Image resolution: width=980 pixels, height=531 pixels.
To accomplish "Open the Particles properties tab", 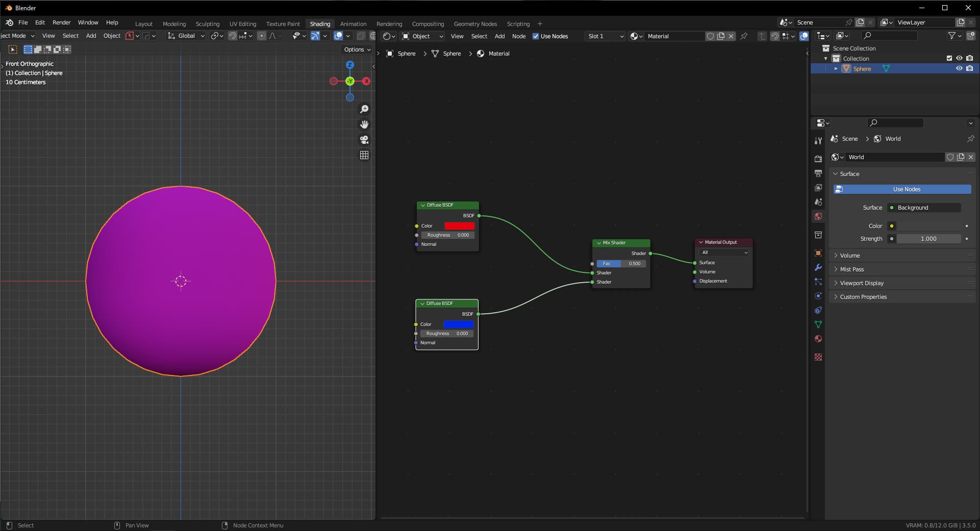I will click(x=818, y=282).
